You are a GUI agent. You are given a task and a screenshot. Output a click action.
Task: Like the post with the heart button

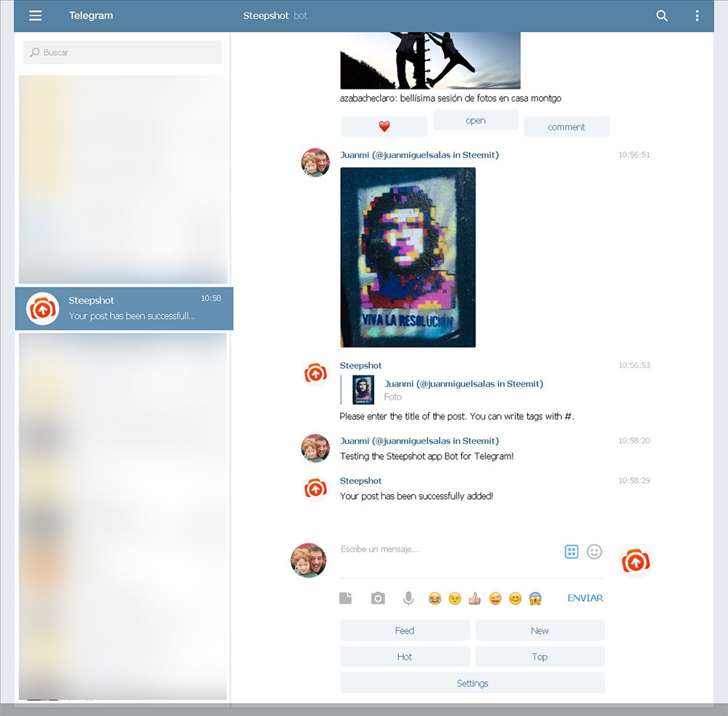(384, 126)
